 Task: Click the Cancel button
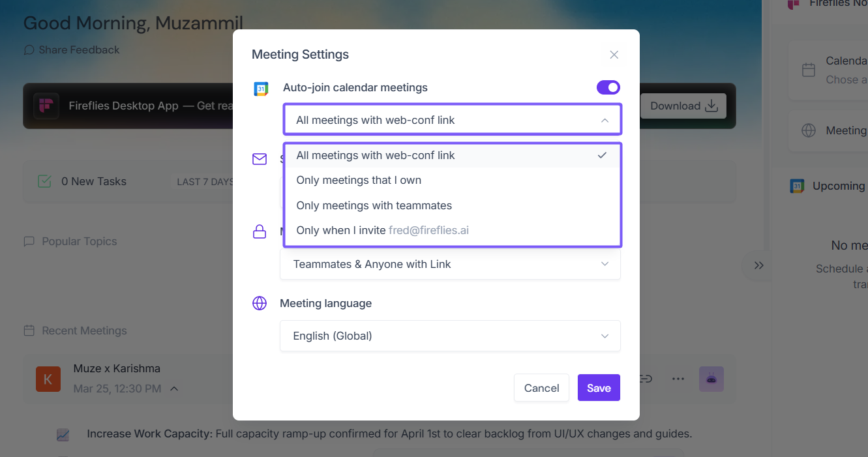[x=541, y=388]
